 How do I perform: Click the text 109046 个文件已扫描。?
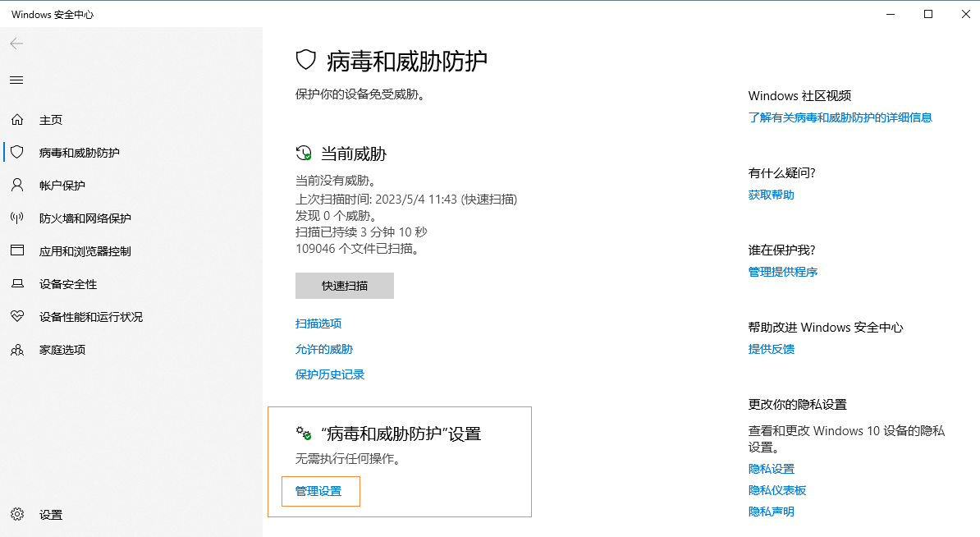click(358, 249)
